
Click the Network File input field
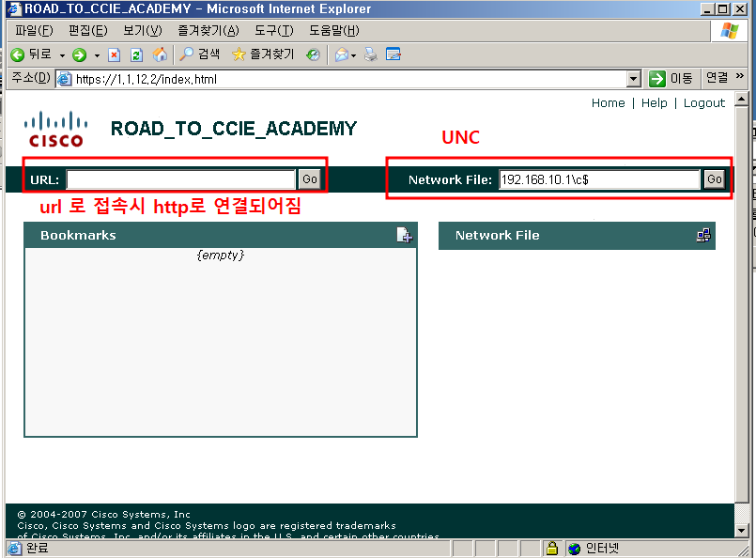599,179
